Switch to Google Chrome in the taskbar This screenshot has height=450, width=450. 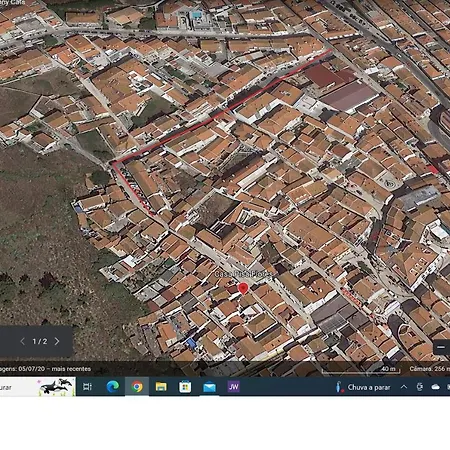tap(137, 387)
